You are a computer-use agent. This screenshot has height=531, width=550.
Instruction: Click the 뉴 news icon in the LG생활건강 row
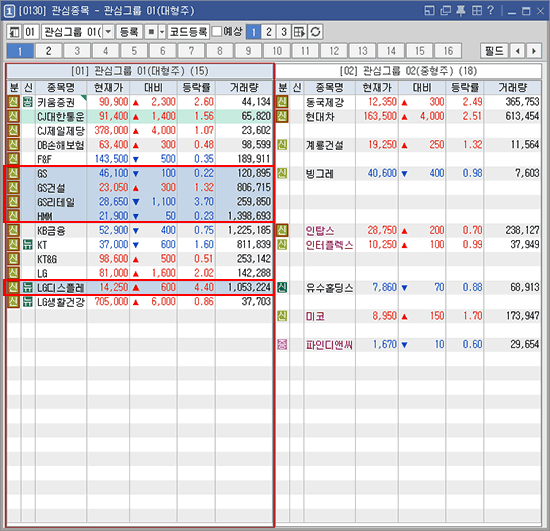click(x=28, y=302)
